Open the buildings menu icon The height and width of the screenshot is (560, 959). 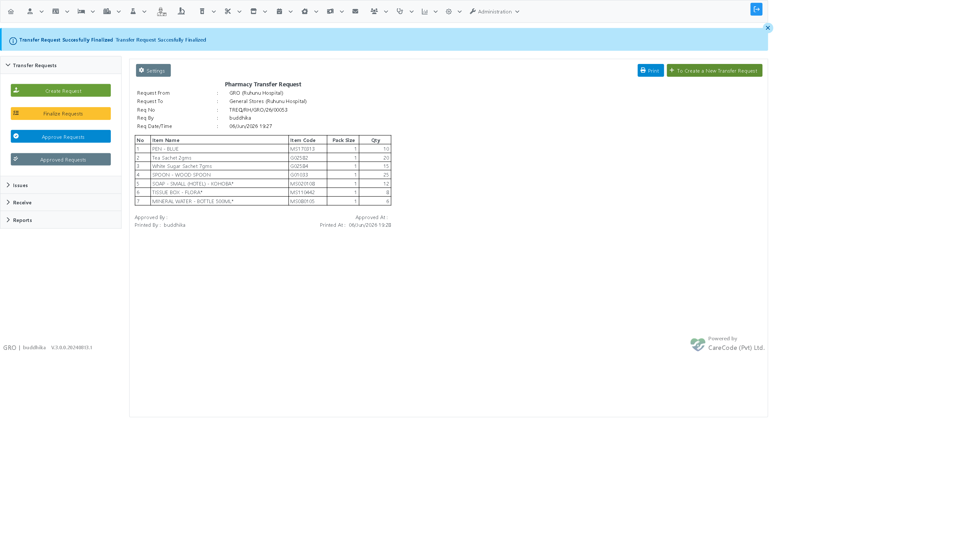pyautogui.click(x=107, y=12)
